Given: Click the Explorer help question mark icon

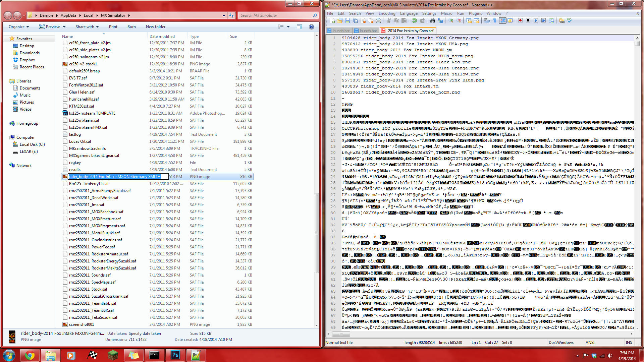Looking at the screenshot, I should pos(312,27).
